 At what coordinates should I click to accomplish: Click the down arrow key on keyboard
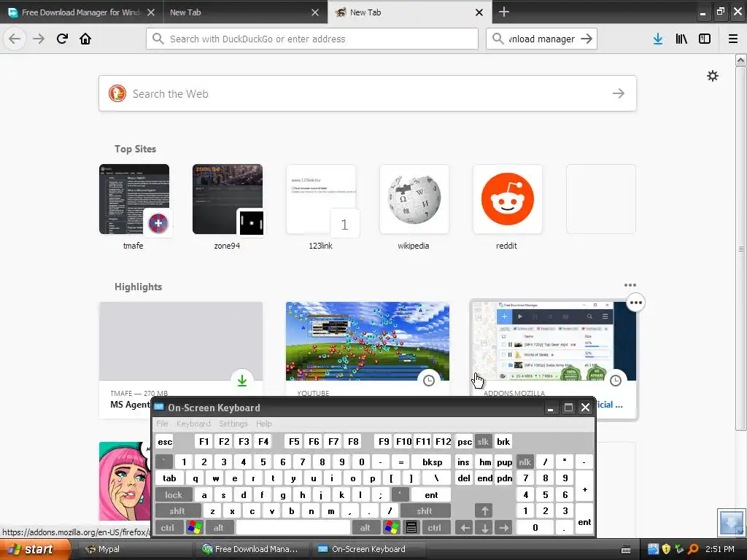pos(484,528)
